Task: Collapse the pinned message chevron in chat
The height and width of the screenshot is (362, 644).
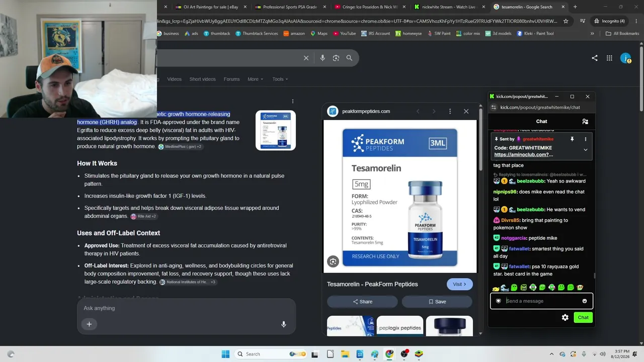Action: click(x=585, y=149)
